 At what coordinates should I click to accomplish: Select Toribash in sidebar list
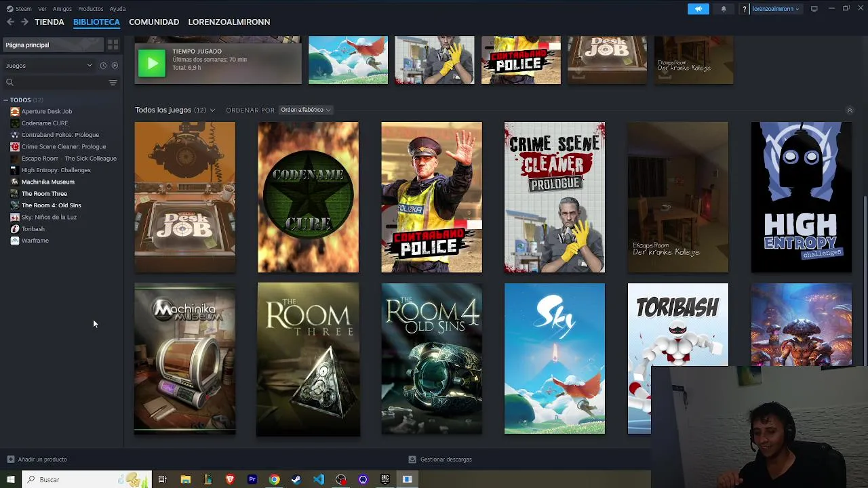pos(33,229)
